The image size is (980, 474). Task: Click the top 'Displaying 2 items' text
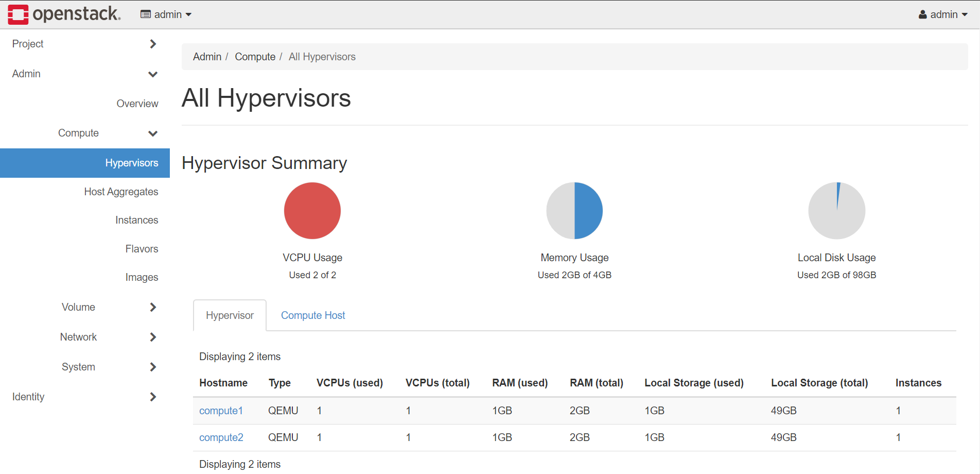[240, 357]
